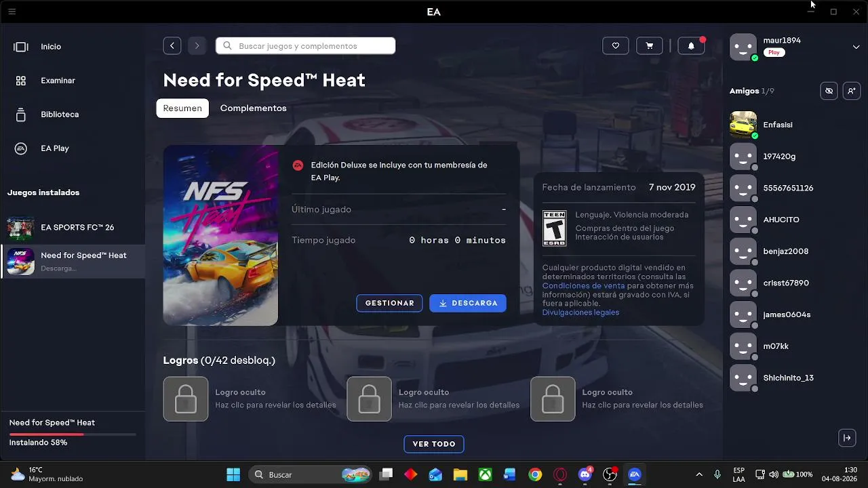The width and height of the screenshot is (868, 488).
Task: Go forward with the right arrow button
Action: pyautogui.click(x=197, y=45)
